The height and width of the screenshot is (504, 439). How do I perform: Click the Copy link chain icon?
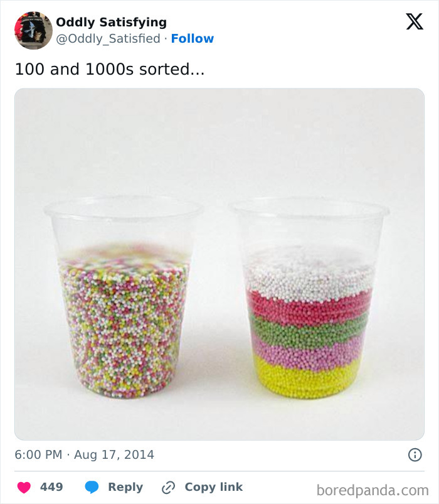167,487
